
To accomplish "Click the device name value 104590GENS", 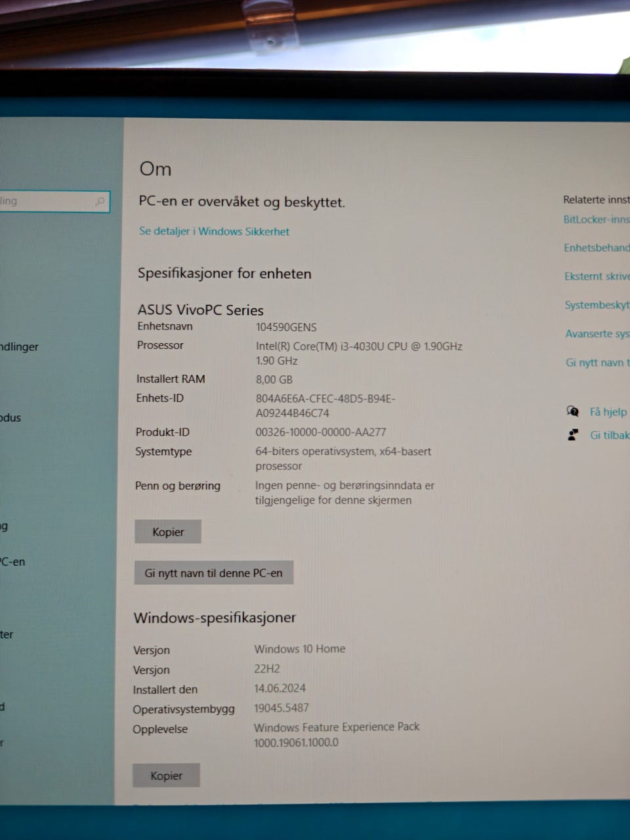I will click(286, 327).
